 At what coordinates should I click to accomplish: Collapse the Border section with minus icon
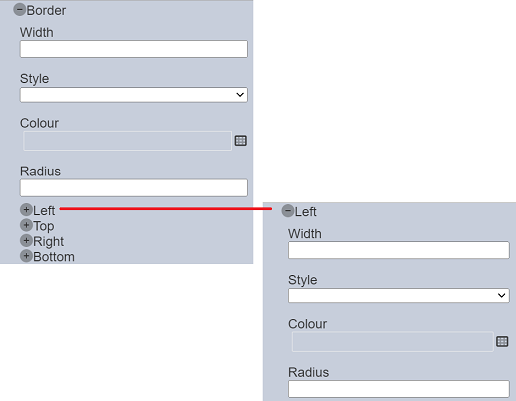(20, 10)
